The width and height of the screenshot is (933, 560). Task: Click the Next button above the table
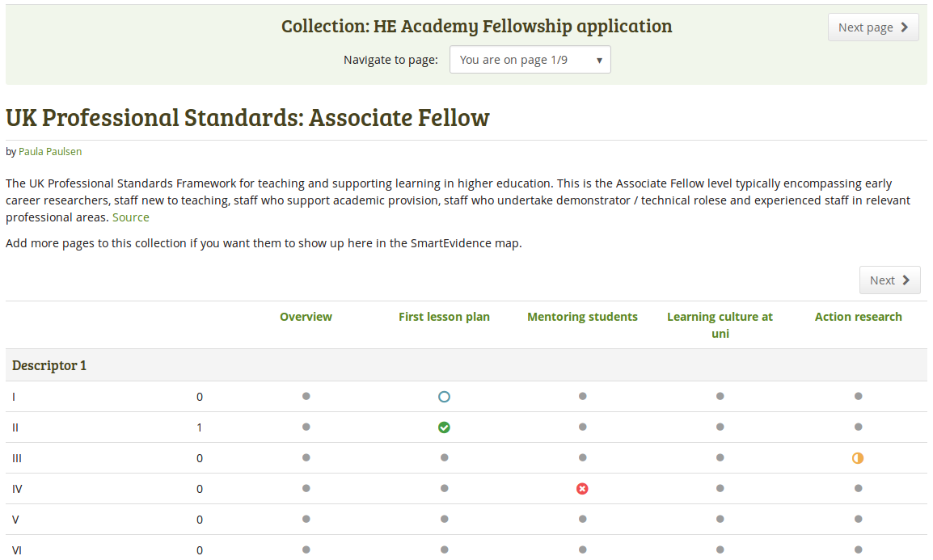889,280
